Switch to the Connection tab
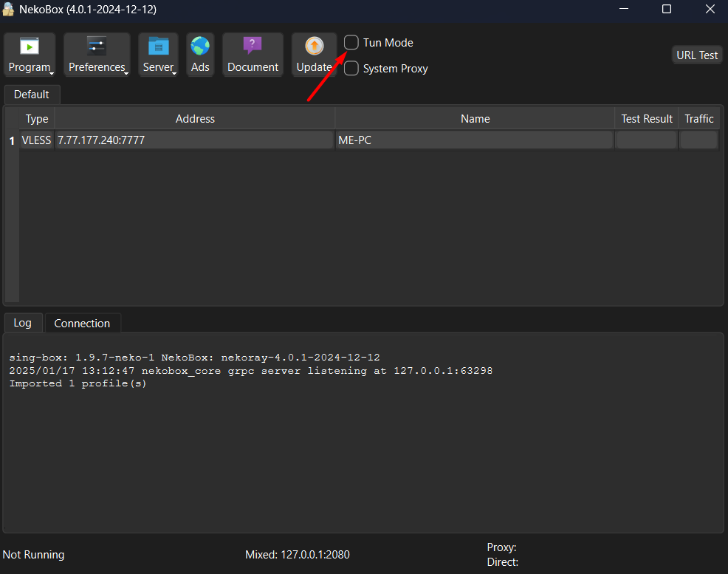 [x=82, y=324]
